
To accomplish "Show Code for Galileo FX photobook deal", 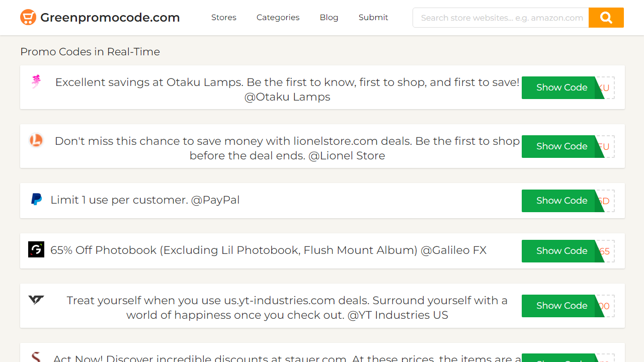I will pos(561,251).
